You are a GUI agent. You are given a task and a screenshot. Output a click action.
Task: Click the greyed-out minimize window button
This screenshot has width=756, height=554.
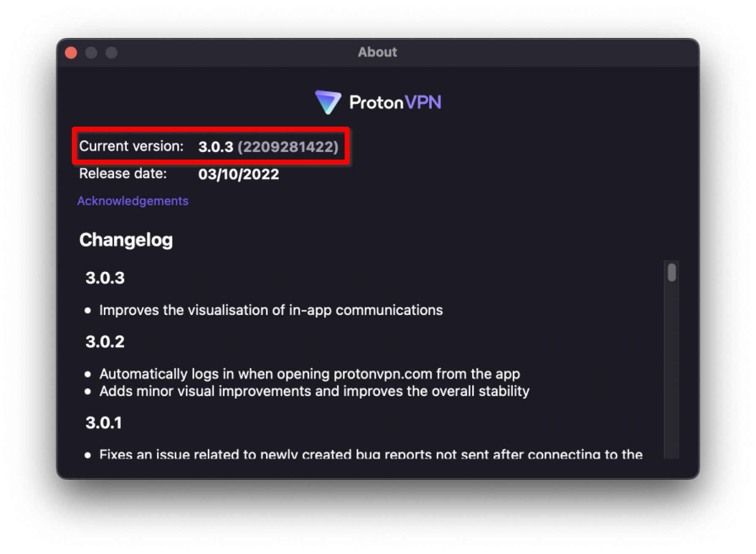point(91,53)
